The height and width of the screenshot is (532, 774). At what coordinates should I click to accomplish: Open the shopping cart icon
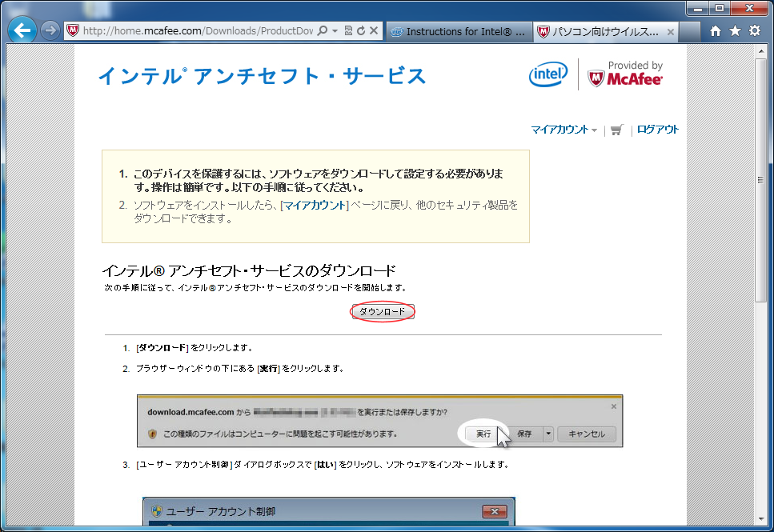(616, 130)
